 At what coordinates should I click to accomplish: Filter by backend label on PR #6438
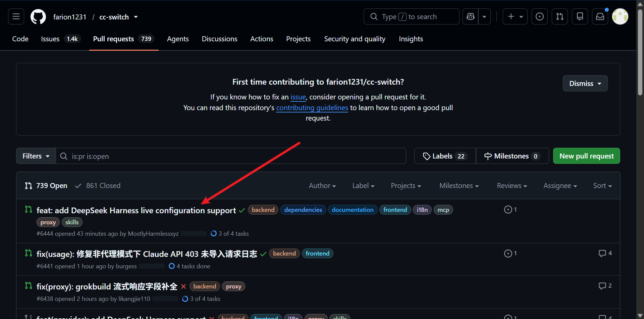(x=205, y=286)
